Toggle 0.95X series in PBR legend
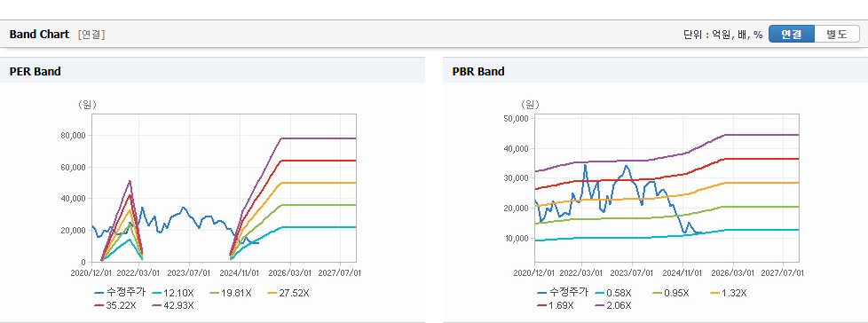Viewport: 868px width, 323px height. [671, 293]
